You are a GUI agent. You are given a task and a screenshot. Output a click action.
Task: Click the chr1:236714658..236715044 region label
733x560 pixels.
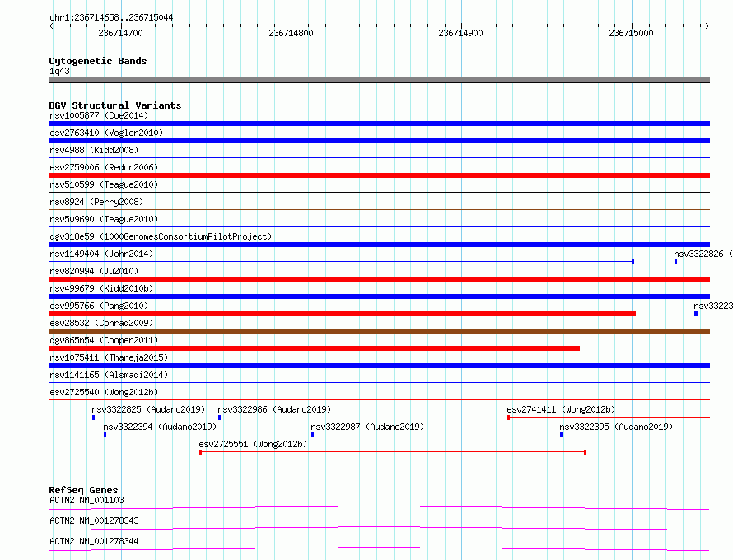click(111, 17)
